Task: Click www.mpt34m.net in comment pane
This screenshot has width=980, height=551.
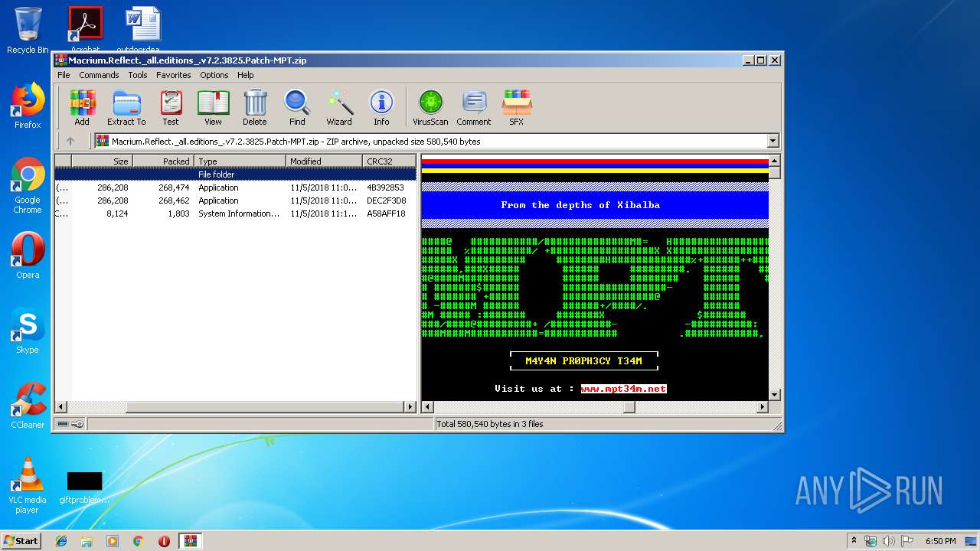Action: pyautogui.click(x=623, y=389)
